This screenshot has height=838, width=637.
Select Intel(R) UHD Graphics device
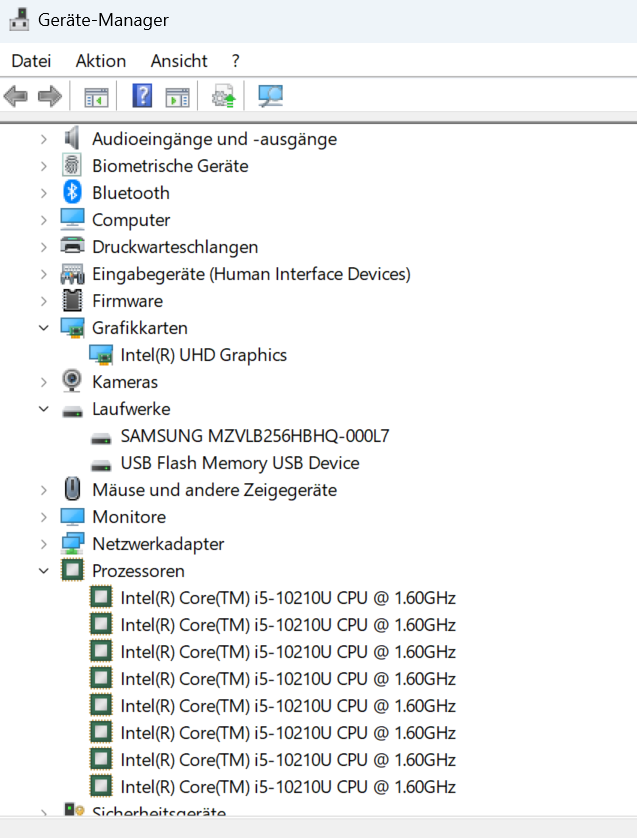tap(203, 355)
